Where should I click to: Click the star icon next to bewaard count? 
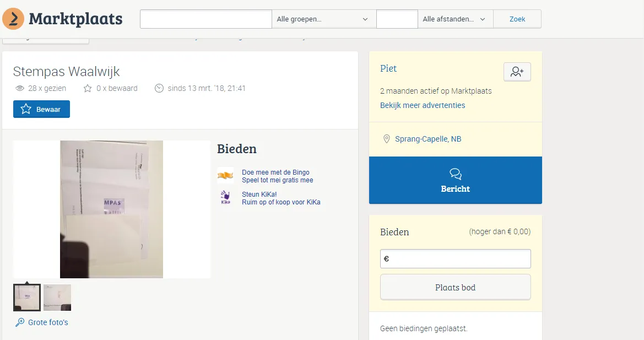click(x=88, y=88)
